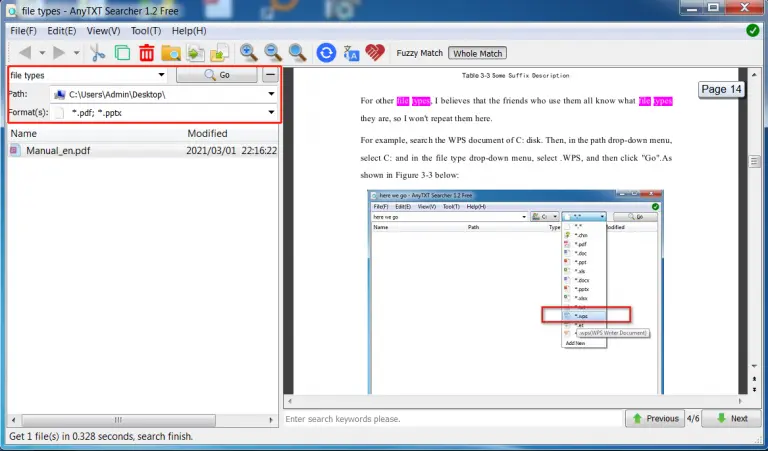Image resolution: width=768 pixels, height=451 pixels.
Task: Open the File(F) menu
Action: (x=24, y=31)
